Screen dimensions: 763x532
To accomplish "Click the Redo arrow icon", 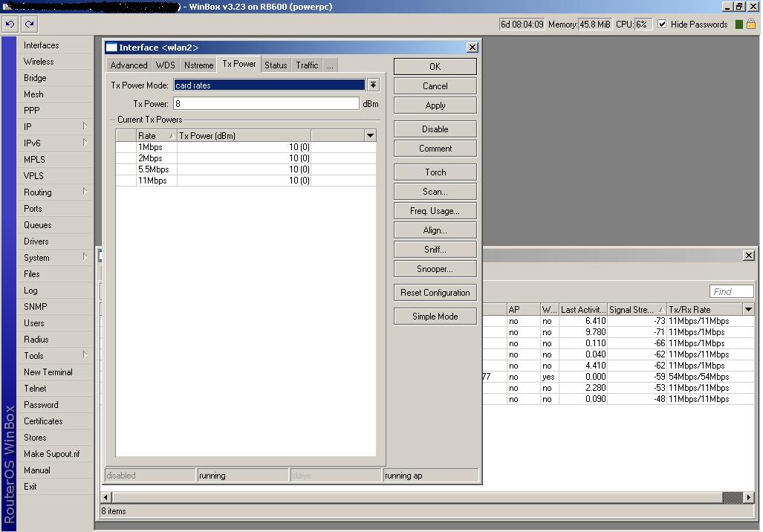I will [29, 24].
